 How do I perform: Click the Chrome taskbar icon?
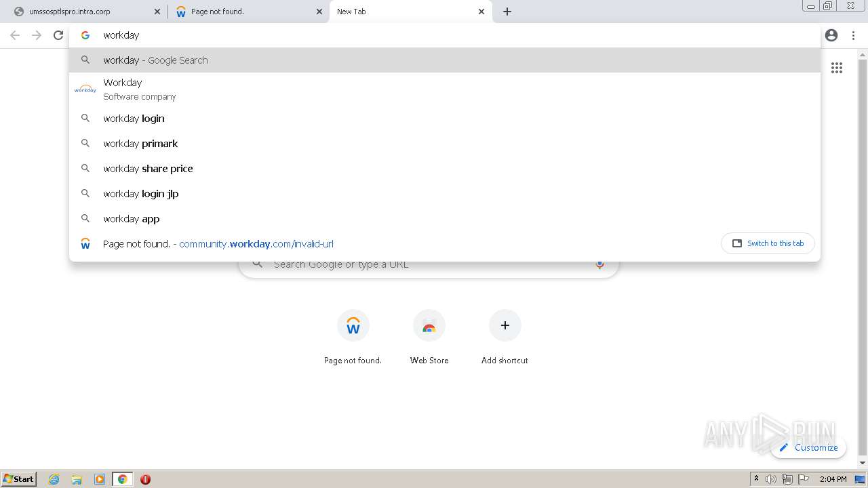click(122, 479)
